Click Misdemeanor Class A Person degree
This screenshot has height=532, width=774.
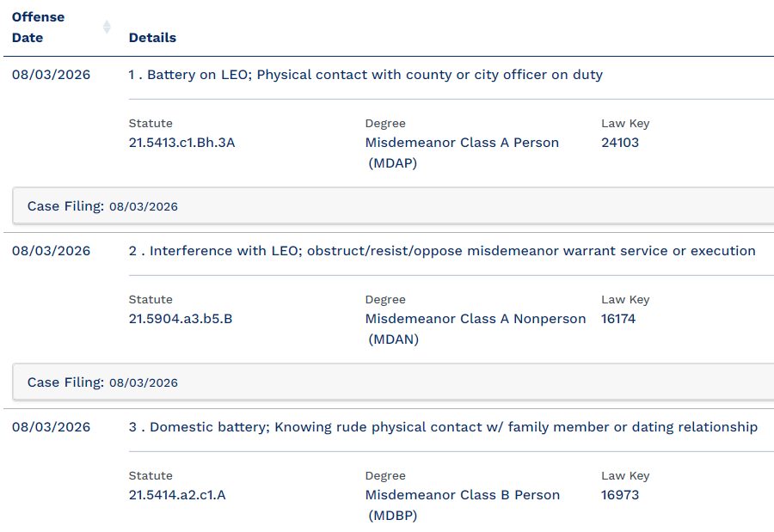point(462,153)
